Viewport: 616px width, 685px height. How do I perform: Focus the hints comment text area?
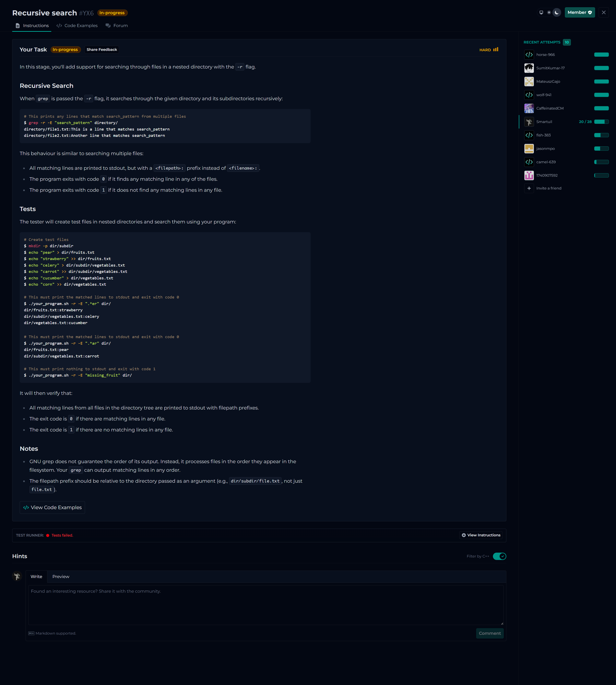coord(266,605)
